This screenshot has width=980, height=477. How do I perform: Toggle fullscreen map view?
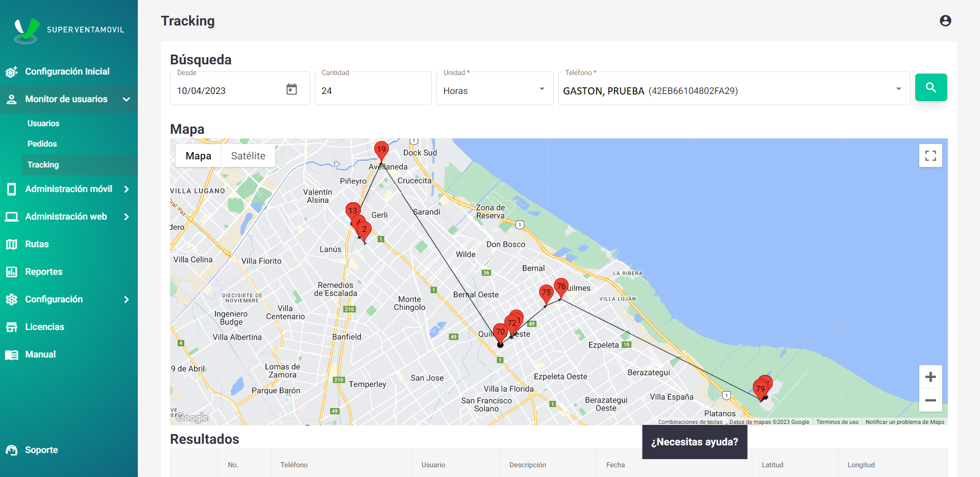[x=930, y=156]
